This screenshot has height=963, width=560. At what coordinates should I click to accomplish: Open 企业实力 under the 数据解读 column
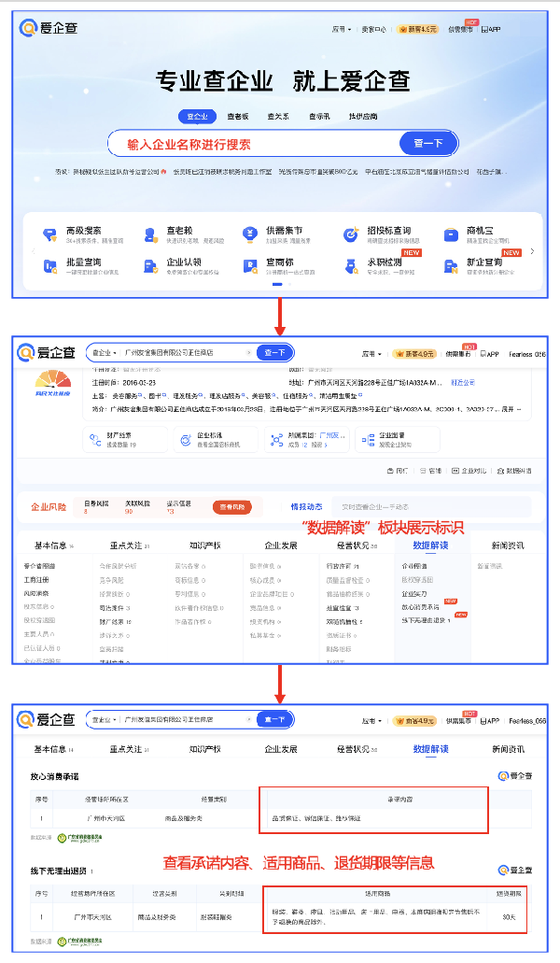(x=414, y=594)
